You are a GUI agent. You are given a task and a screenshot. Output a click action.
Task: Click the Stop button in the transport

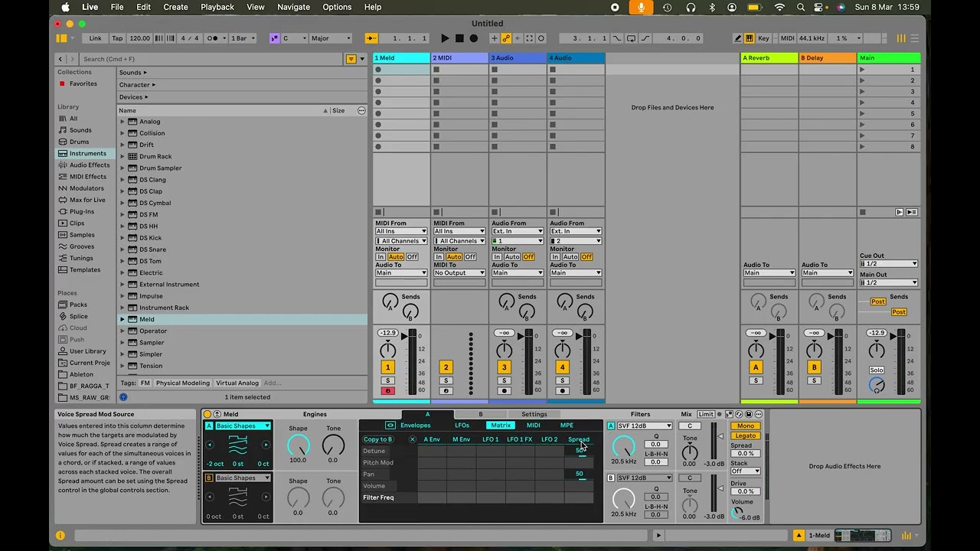point(459,38)
